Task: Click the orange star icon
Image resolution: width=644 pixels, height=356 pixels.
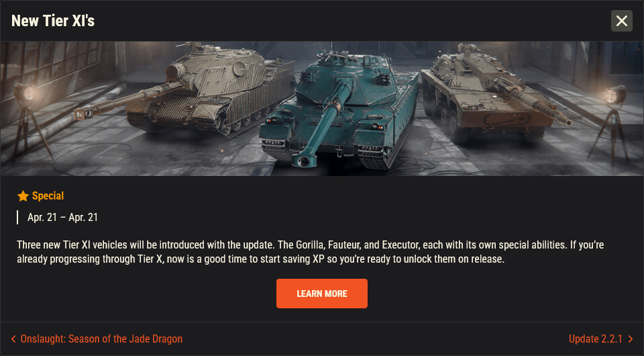Action: click(23, 196)
